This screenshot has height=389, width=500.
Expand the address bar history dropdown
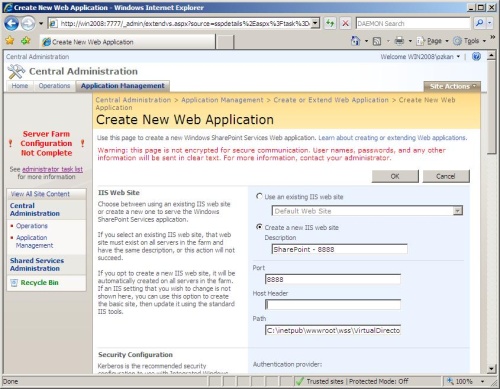point(316,23)
